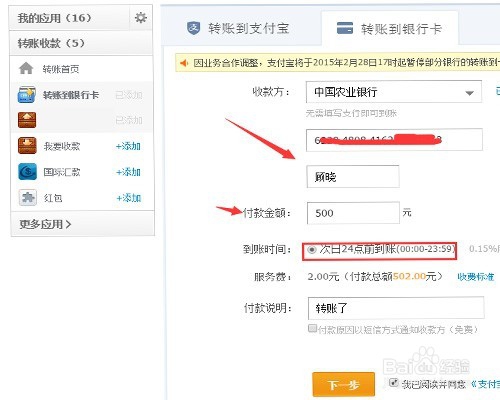
Task: Click the home icon for 转账首页
Action: pos(26,68)
